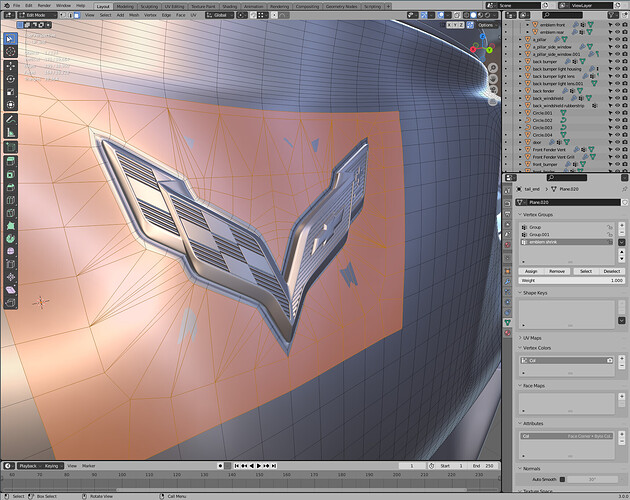Select the Rotate tool

pyautogui.click(x=10, y=79)
